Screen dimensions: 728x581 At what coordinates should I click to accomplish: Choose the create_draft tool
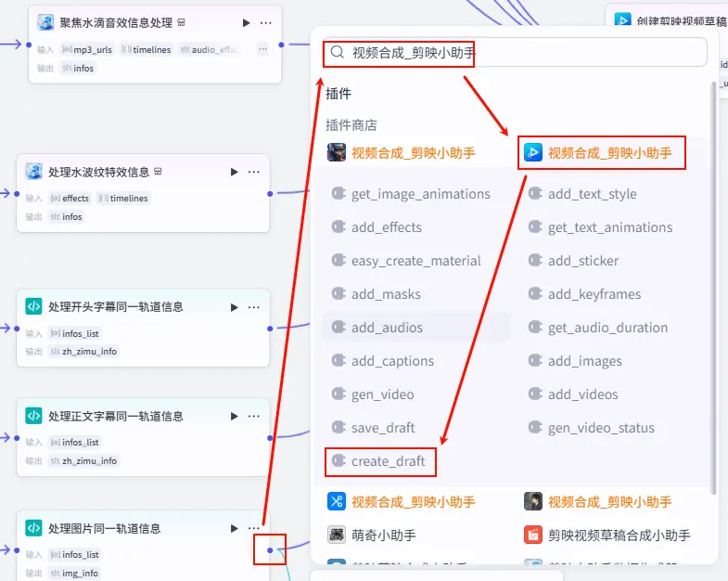pyautogui.click(x=379, y=461)
